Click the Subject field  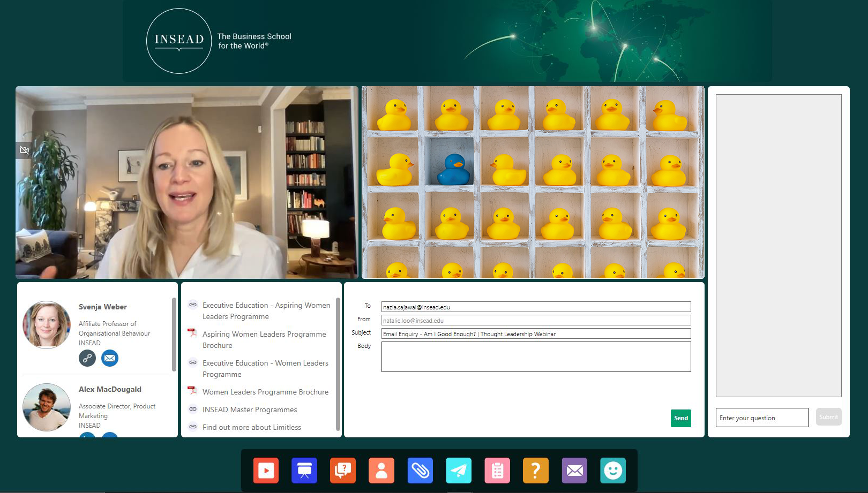(x=536, y=333)
